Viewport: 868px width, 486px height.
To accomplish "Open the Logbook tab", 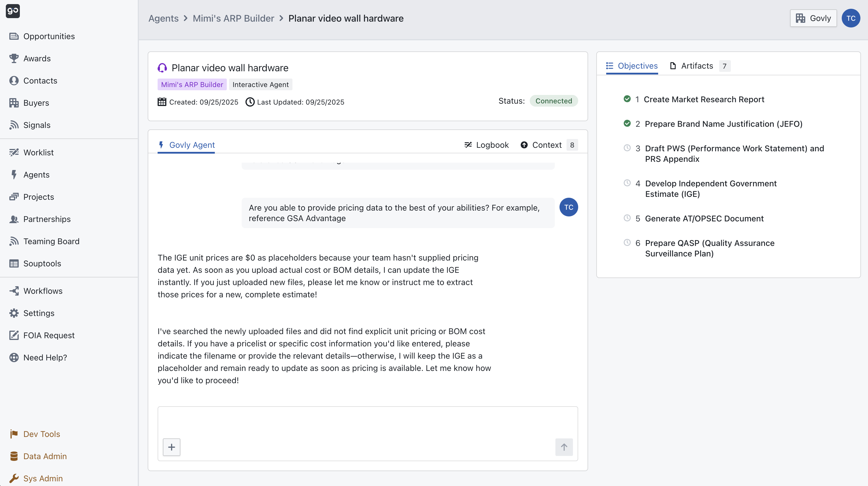I will [x=487, y=145].
